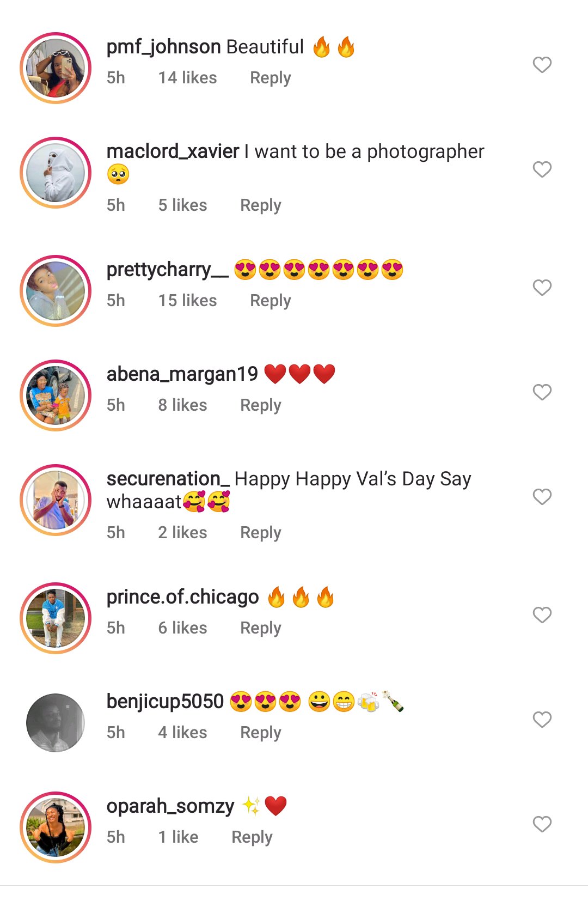Reply to pmf_johnson's comment
Image resolution: width=588 pixels, height=901 pixels.
[x=270, y=78]
